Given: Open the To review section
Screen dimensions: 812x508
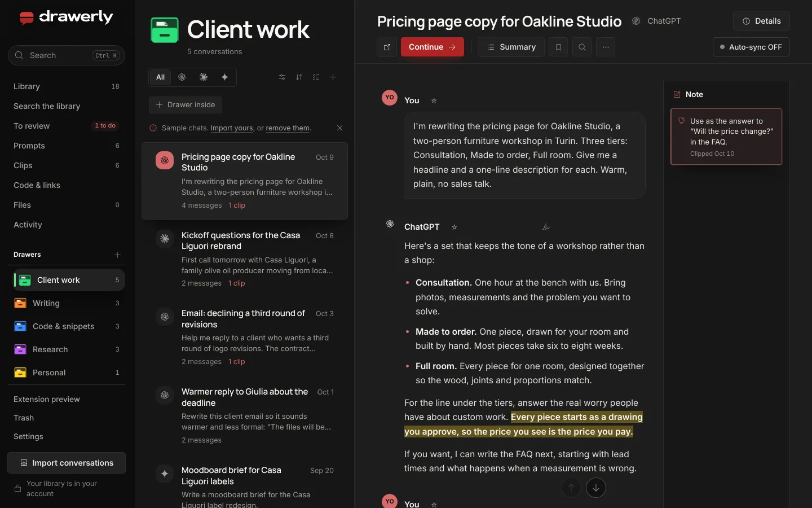Looking at the screenshot, I should pos(67,126).
